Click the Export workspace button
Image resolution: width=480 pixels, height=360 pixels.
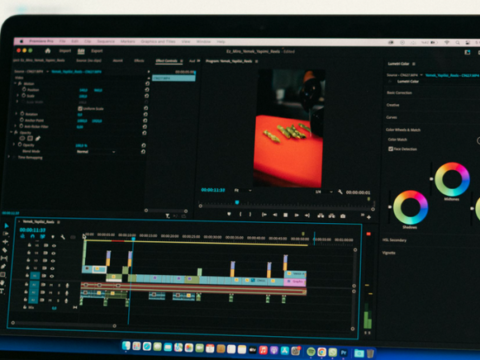[x=97, y=51]
